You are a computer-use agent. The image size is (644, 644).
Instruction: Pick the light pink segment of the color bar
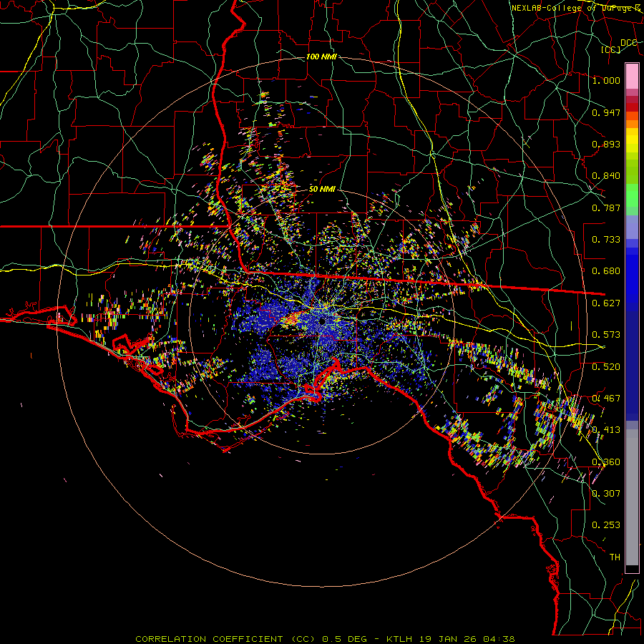click(x=632, y=76)
